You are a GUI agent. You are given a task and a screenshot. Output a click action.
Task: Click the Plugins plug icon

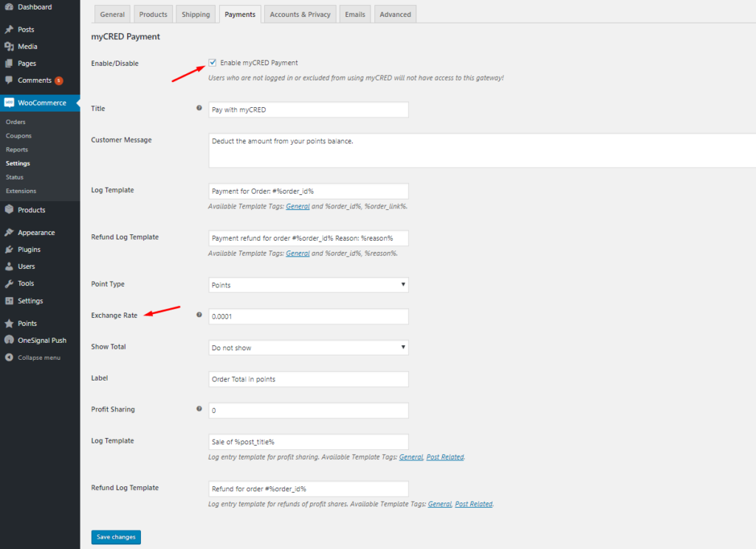point(9,250)
